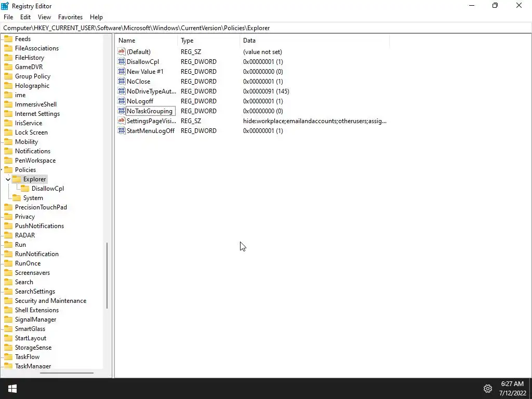Image resolution: width=532 pixels, height=399 pixels.
Task: Select the PushNotifications key
Action: [39, 226]
